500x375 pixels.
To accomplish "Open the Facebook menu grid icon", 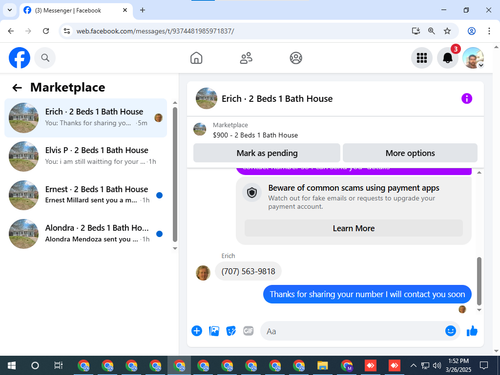I will [x=422, y=58].
